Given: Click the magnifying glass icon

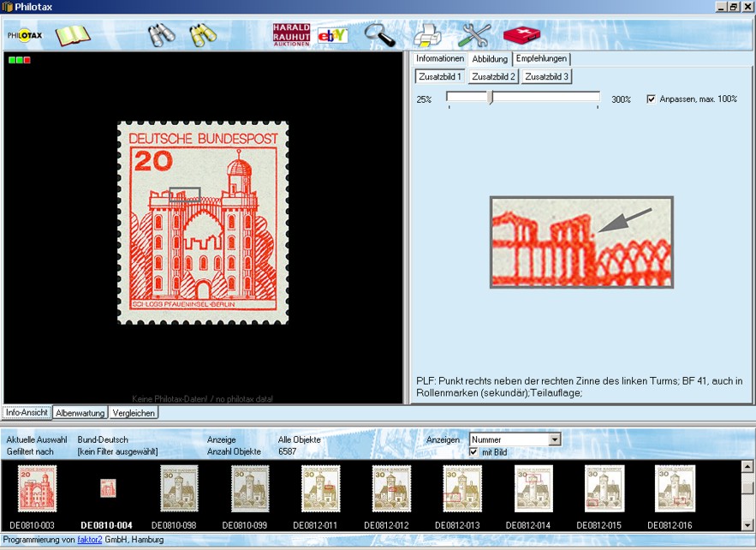Looking at the screenshot, I should tap(380, 35).
